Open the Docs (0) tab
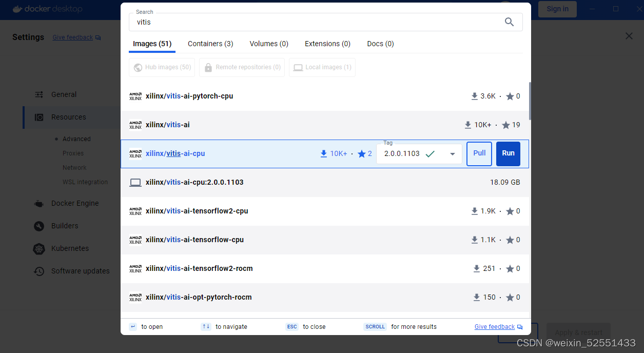 point(380,44)
